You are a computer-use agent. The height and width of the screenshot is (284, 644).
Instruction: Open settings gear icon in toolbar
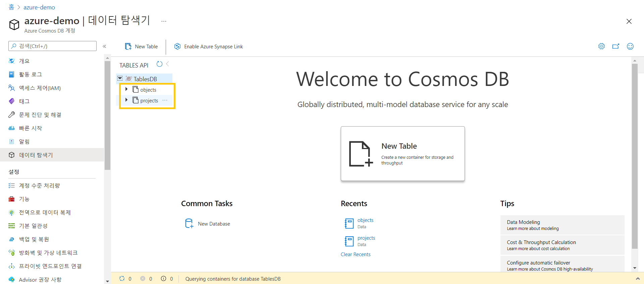(601, 46)
